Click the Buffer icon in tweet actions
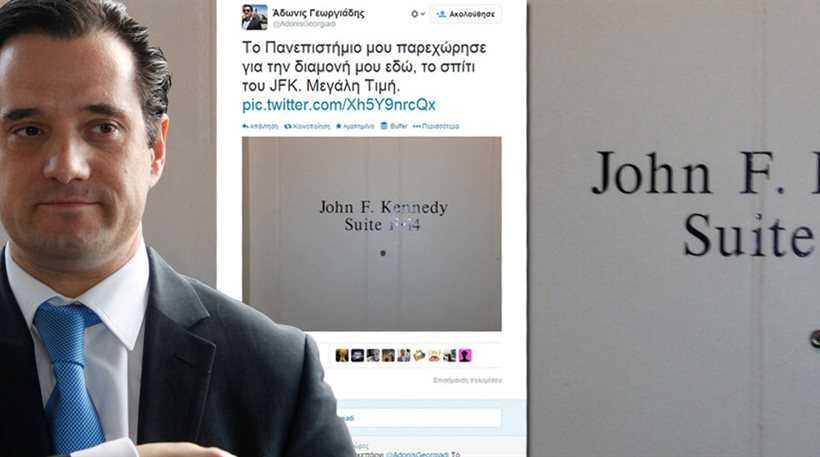The image size is (820, 457). [x=384, y=125]
